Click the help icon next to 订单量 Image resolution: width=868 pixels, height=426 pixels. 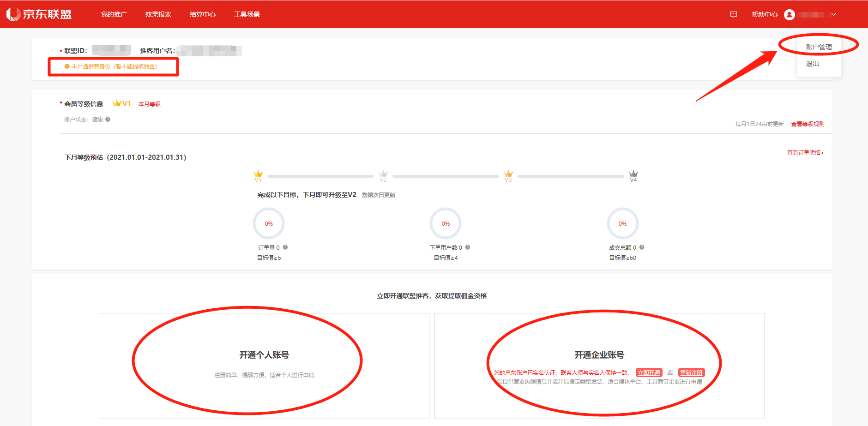click(x=285, y=247)
